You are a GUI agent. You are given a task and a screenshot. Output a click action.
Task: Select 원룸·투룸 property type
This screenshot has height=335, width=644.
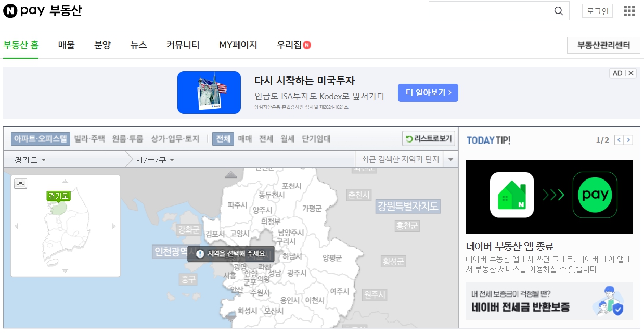tap(128, 139)
